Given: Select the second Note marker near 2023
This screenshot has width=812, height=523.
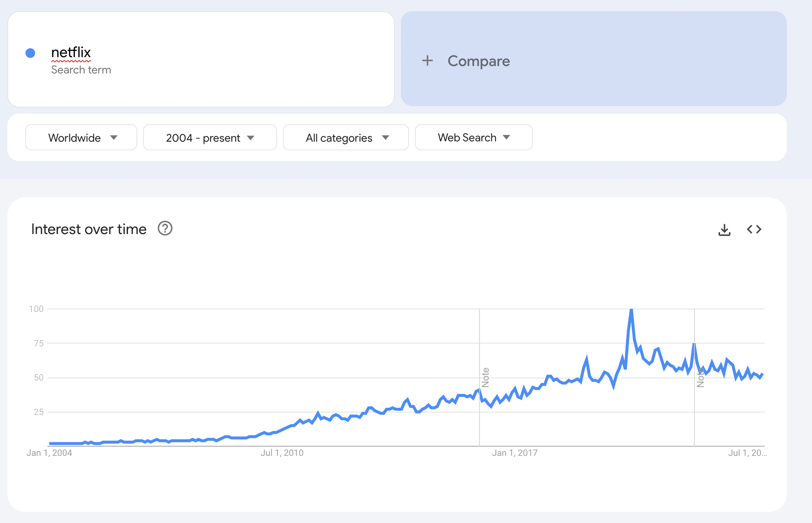Looking at the screenshot, I should [x=700, y=378].
